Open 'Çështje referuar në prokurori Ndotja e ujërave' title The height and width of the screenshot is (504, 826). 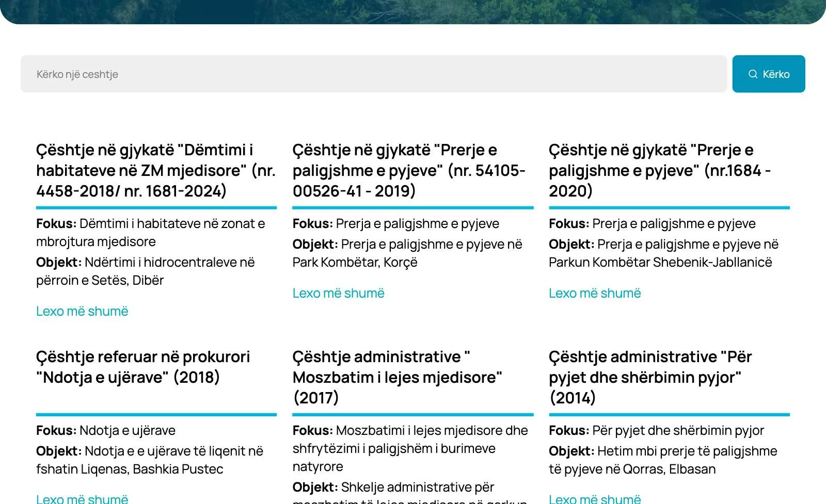pyautogui.click(x=143, y=367)
